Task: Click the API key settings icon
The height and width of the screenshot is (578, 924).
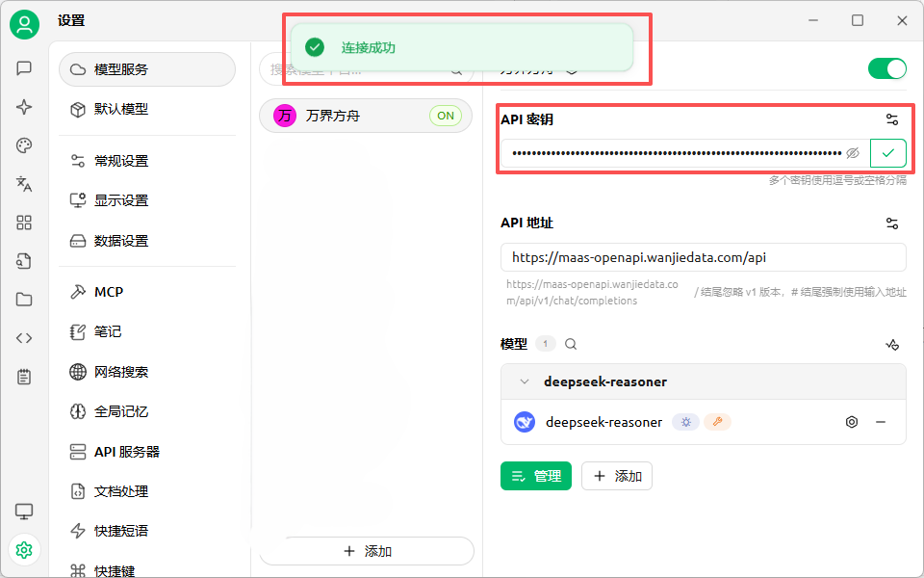Action: tap(892, 119)
